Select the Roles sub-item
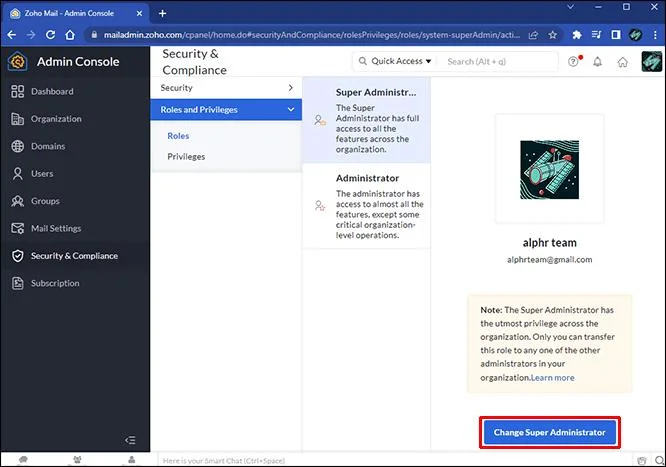This screenshot has width=666, height=467. pos(178,136)
